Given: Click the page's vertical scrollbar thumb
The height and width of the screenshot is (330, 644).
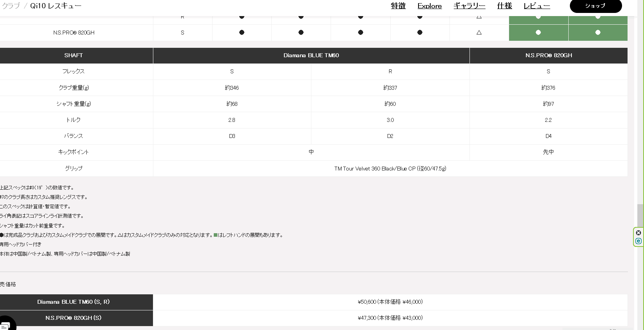Looking at the screenshot, I should click(640, 215).
